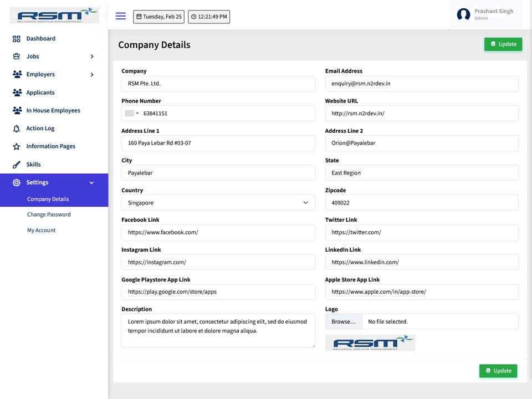
Task: Collapse the Settings menu chevron
Action: 91,183
